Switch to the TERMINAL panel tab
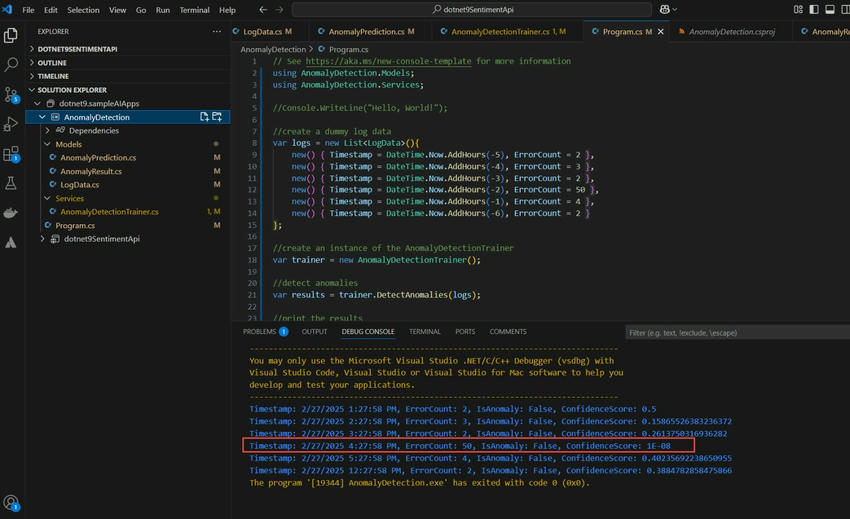Image resolution: width=850 pixels, height=519 pixels. click(424, 332)
